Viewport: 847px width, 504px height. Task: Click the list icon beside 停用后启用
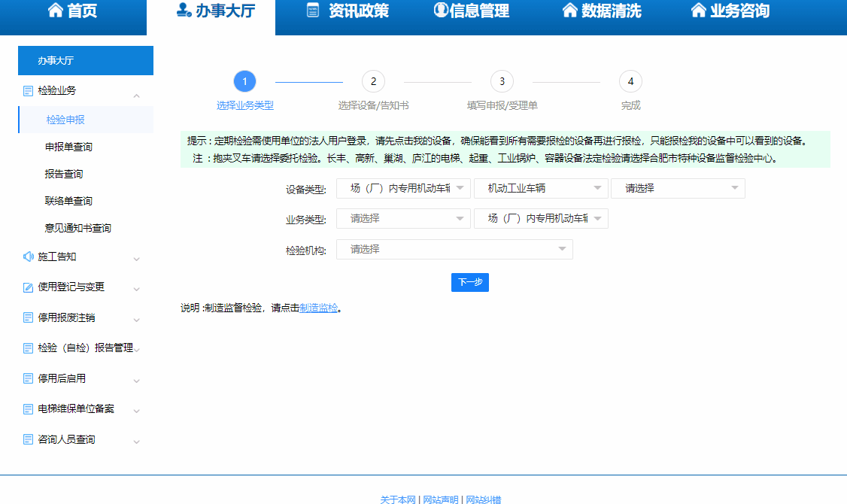[28, 378]
